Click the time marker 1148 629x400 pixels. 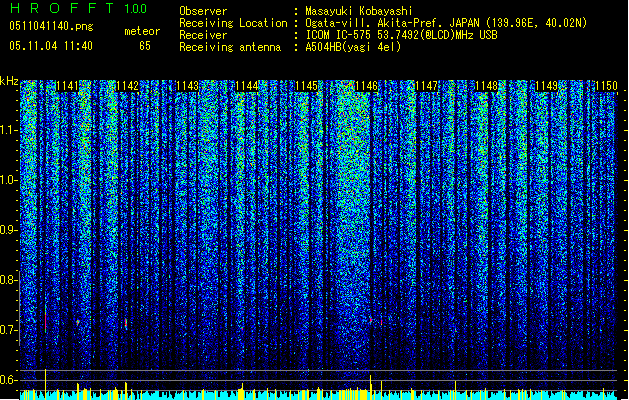(x=486, y=86)
